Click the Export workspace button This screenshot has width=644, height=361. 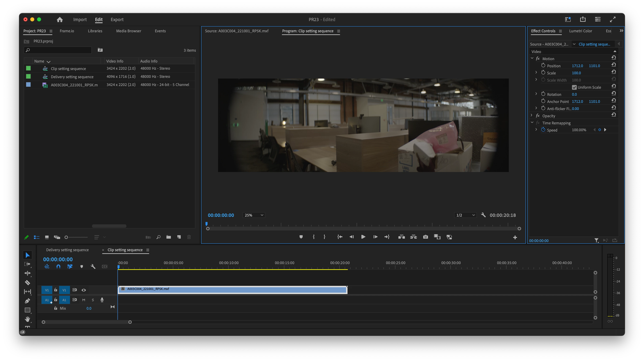pos(117,20)
